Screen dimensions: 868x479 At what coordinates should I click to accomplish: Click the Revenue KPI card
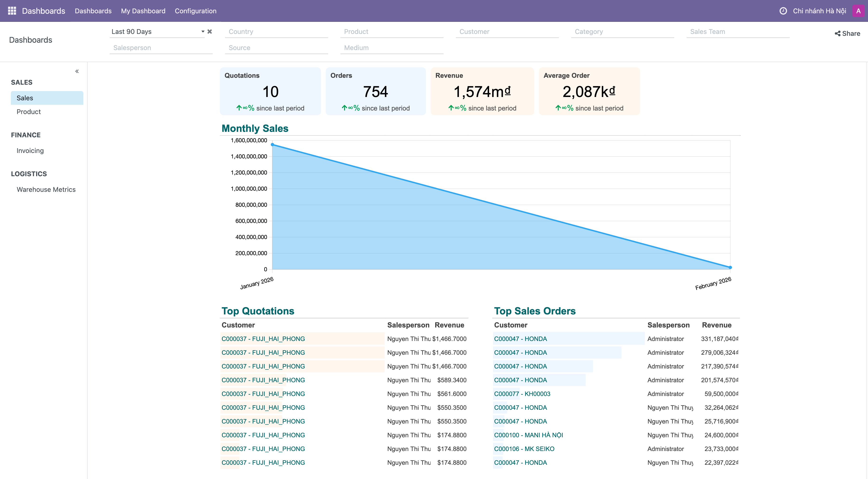point(482,91)
